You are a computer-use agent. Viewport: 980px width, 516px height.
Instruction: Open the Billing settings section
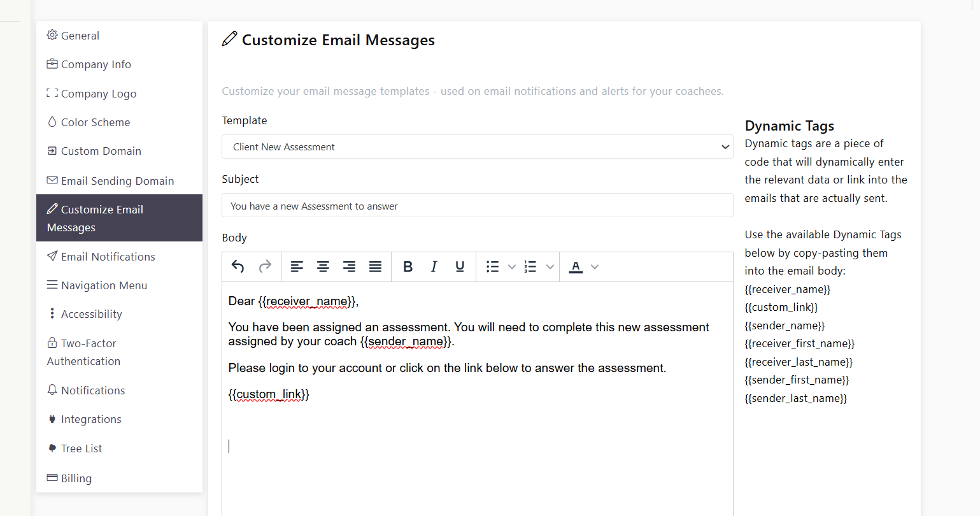[76, 478]
